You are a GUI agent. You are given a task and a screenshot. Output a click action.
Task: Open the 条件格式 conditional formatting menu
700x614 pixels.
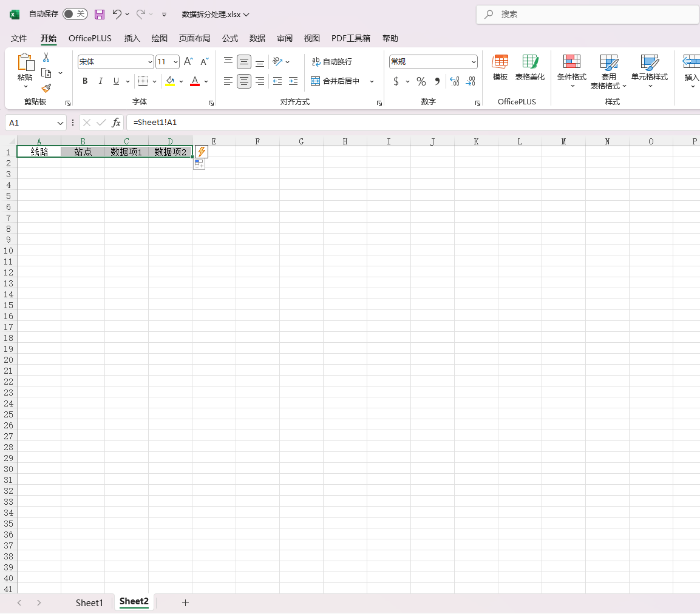point(572,70)
